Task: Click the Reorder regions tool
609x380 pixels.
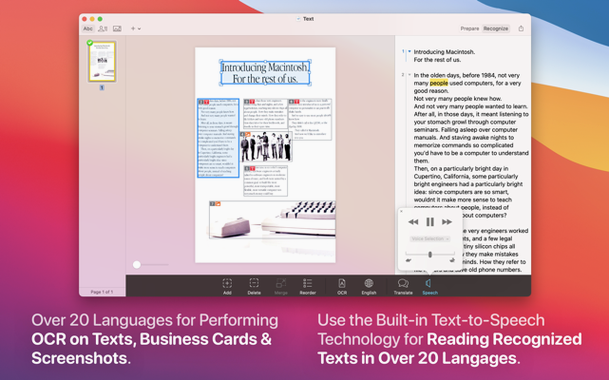Action: pos(308,286)
